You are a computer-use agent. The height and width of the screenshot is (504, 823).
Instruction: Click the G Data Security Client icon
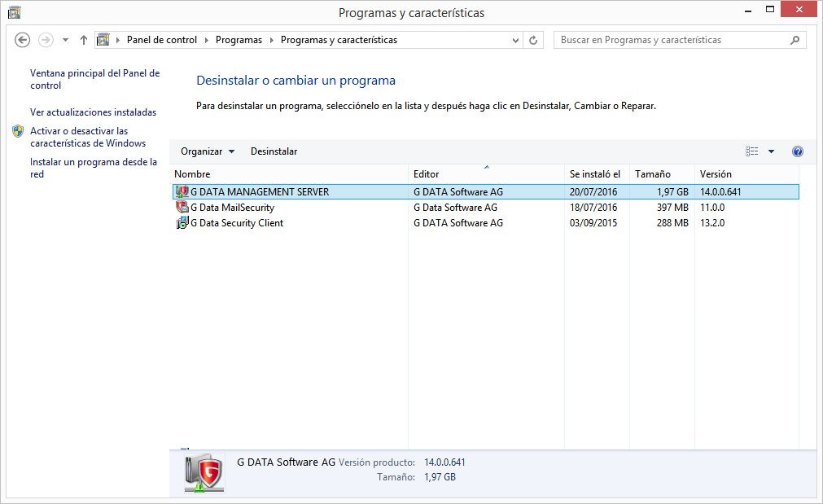(x=182, y=223)
